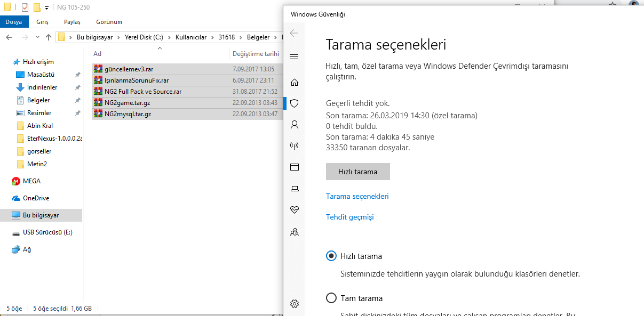Click the Ağ network icon
This screenshot has width=644, height=316.
16,249
